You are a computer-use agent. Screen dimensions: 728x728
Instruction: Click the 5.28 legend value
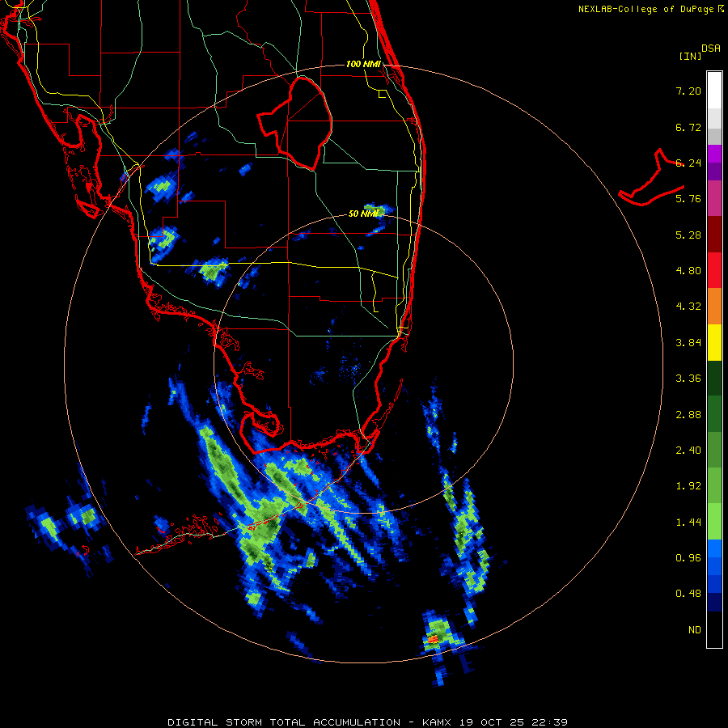click(x=688, y=235)
